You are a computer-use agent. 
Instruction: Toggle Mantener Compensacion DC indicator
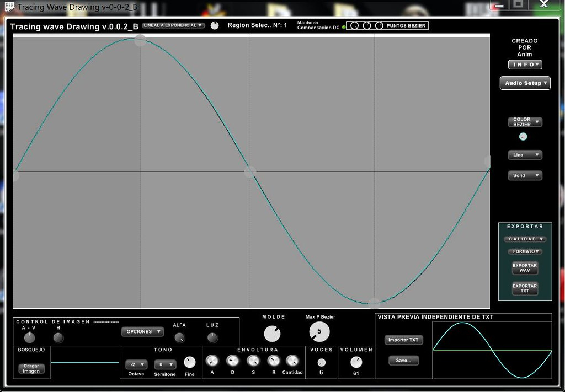click(344, 26)
